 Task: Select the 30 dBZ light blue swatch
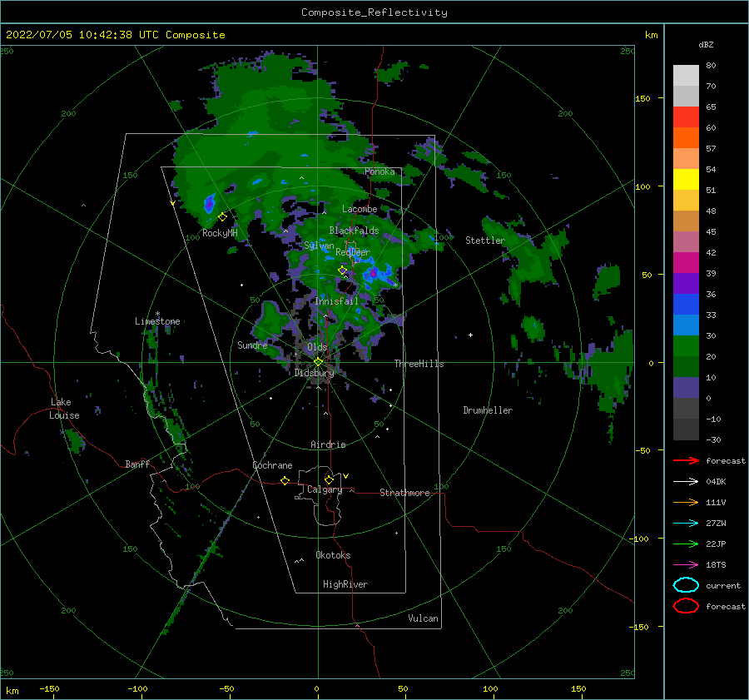tap(686, 325)
